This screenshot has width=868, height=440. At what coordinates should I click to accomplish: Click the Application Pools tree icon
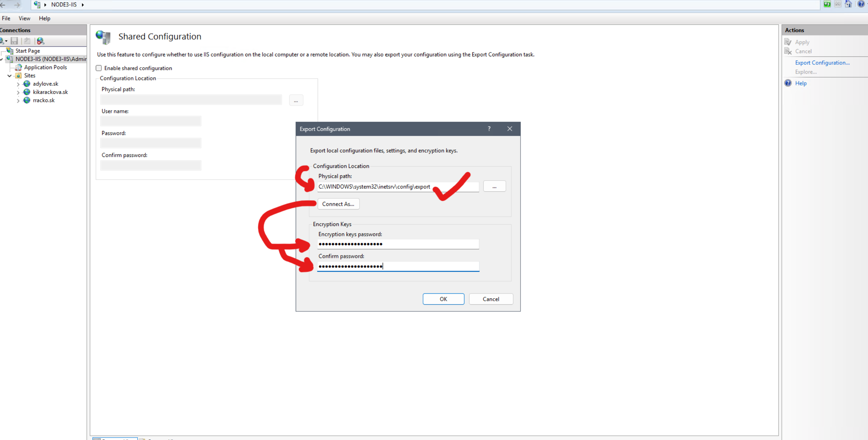coord(18,67)
